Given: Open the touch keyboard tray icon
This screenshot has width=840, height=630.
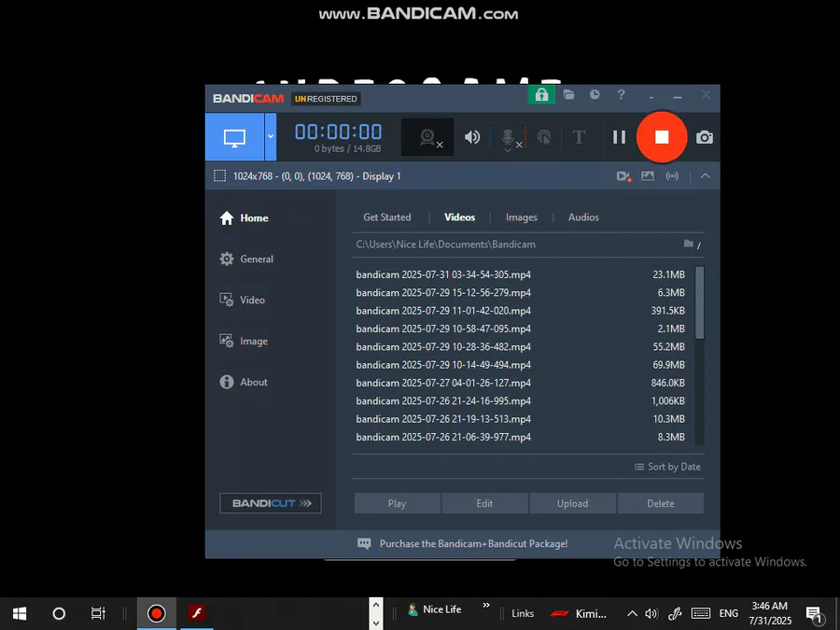Looking at the screenshot, I should click(701, 613).
